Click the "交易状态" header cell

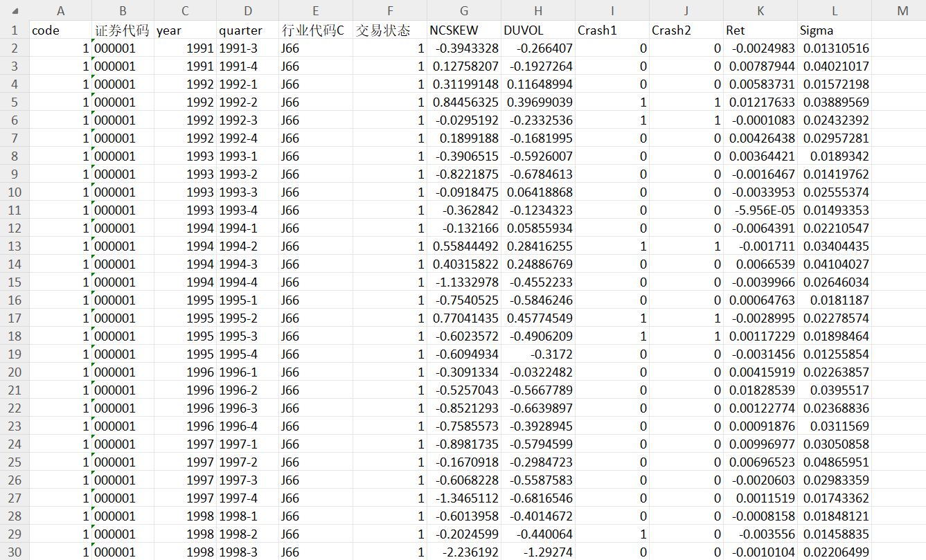[390, 30]
